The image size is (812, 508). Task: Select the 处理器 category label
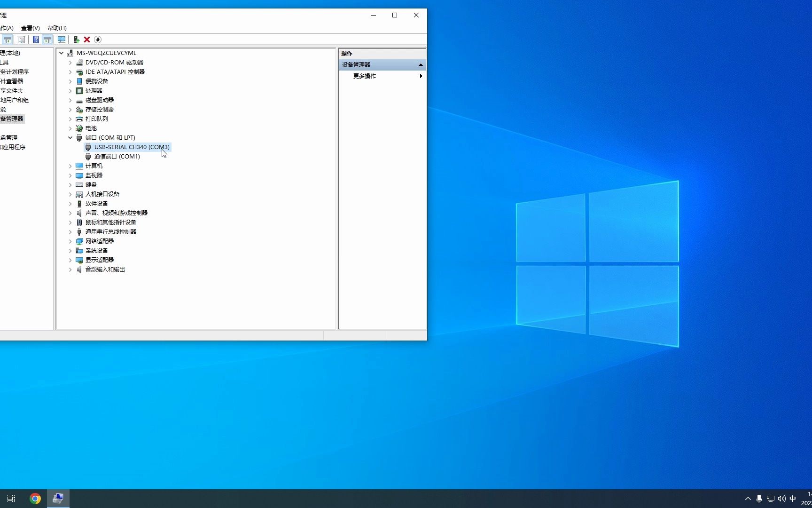(94, 90)
